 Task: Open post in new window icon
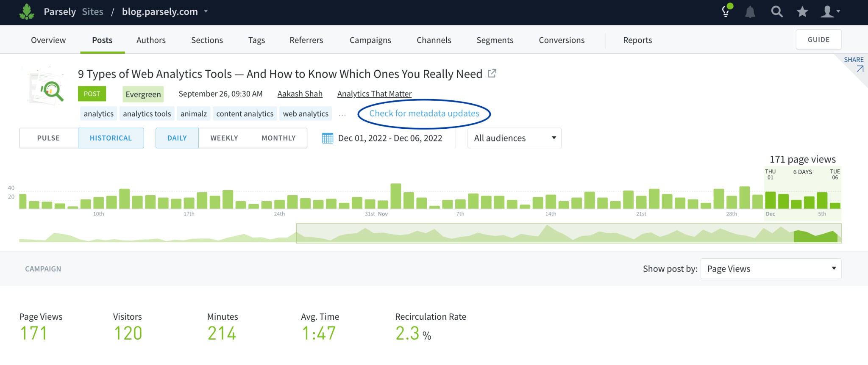point(492,74)
